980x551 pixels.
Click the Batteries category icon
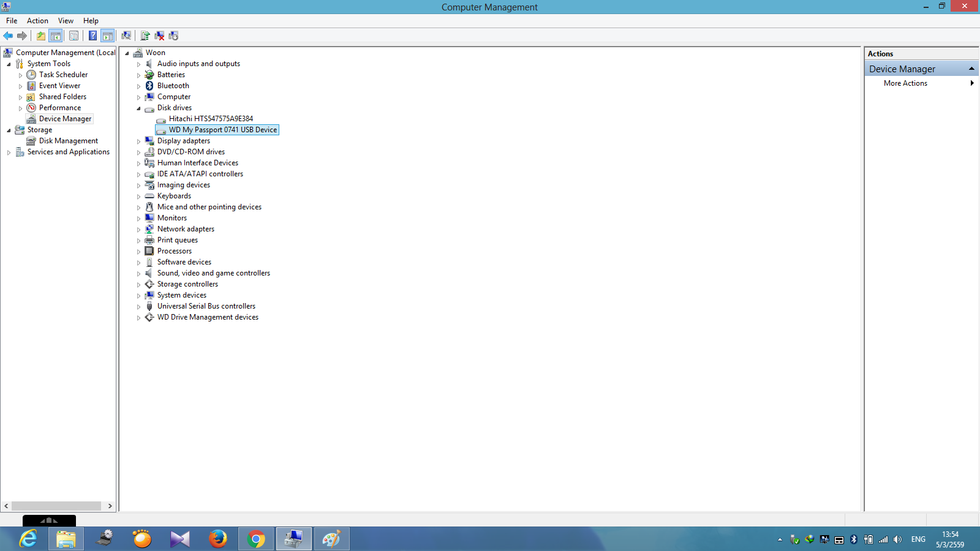(x=149, y=75)
